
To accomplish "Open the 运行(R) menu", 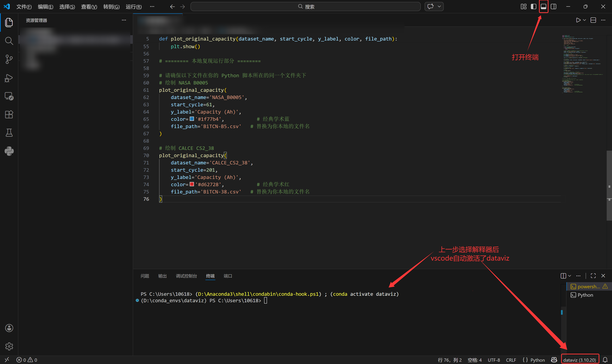I will point(133,7).
